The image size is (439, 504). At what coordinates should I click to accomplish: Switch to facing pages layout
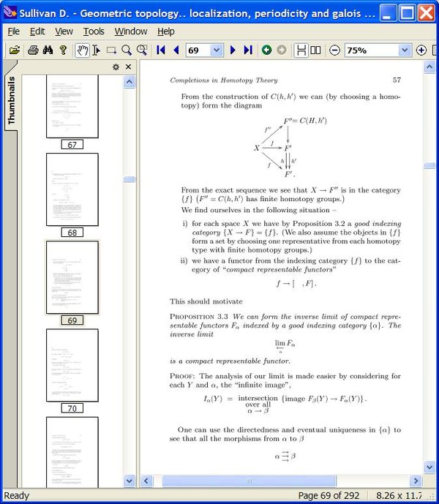315,50
